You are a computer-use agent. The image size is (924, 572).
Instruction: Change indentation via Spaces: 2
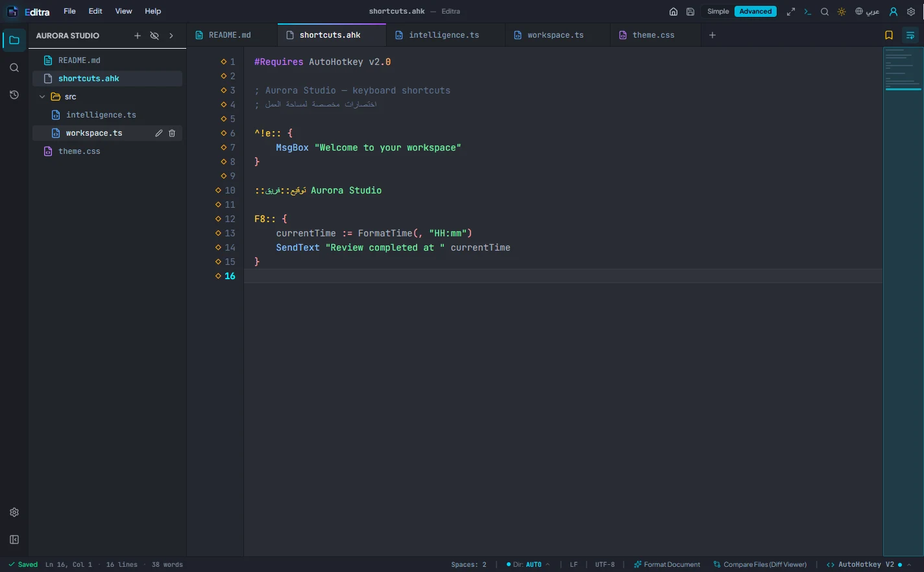pyautogui.click(x=468, y=565)
